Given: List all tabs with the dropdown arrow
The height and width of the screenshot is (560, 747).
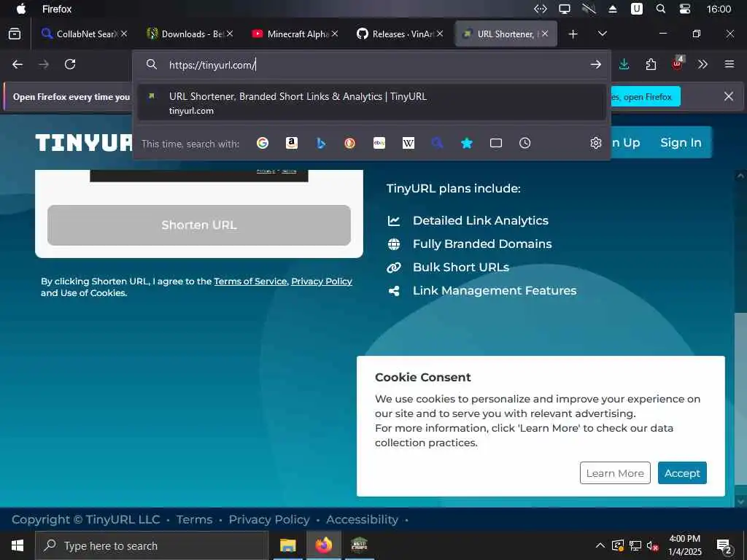Looking at the screenshot, I should [602, 34].
